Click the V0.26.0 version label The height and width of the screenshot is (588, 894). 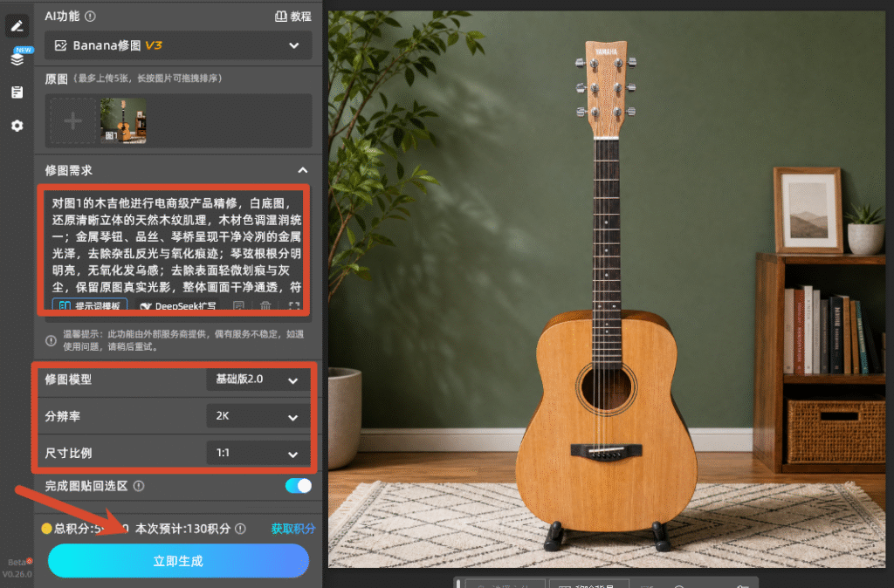(17, 574)
